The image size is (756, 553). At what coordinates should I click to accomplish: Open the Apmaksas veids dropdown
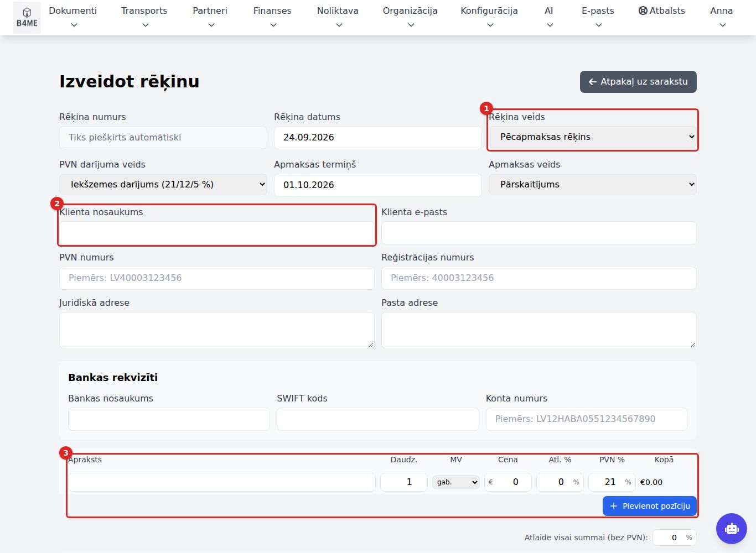pyautogui.click(x=592, y=184)
